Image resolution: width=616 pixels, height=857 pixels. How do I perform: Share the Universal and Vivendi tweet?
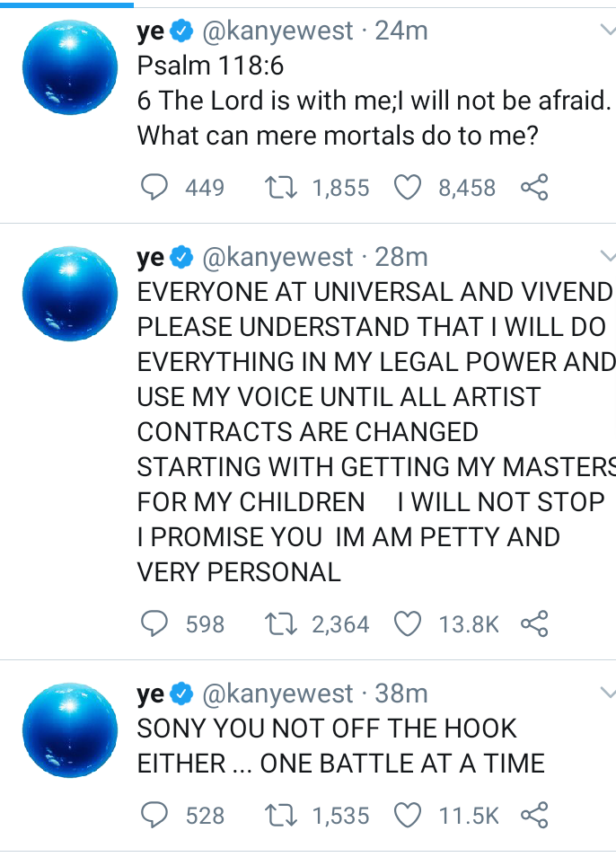533,623
